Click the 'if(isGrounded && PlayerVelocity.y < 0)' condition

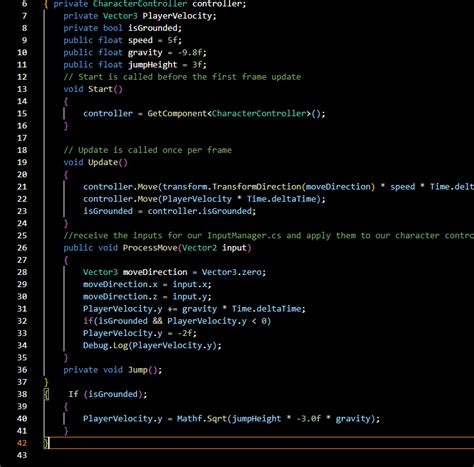(x=177, y=321)
